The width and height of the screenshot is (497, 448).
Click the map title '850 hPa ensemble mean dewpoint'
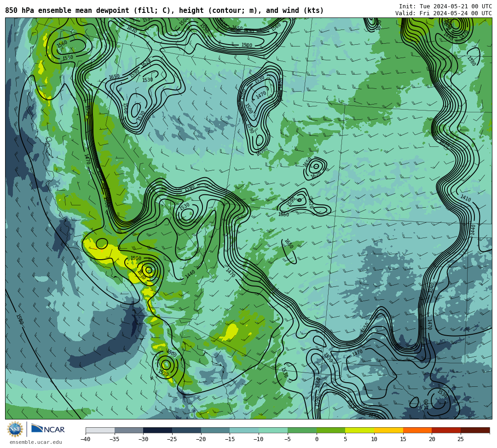tap(67, 11)
